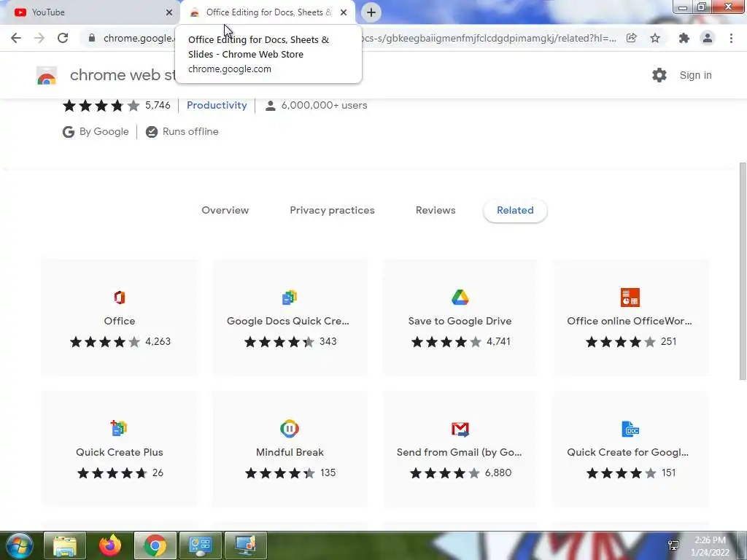
Task: Click the Chrome Web Store rainbow logo
Action: pos(47,75)
